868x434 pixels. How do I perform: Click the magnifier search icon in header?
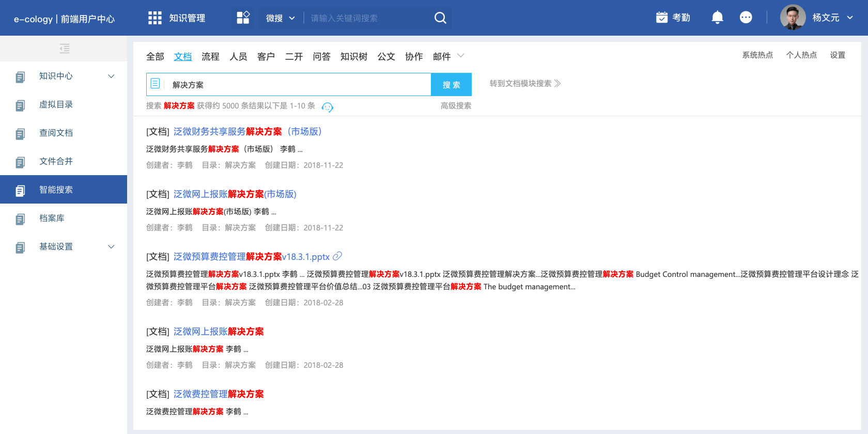point(440,18)
